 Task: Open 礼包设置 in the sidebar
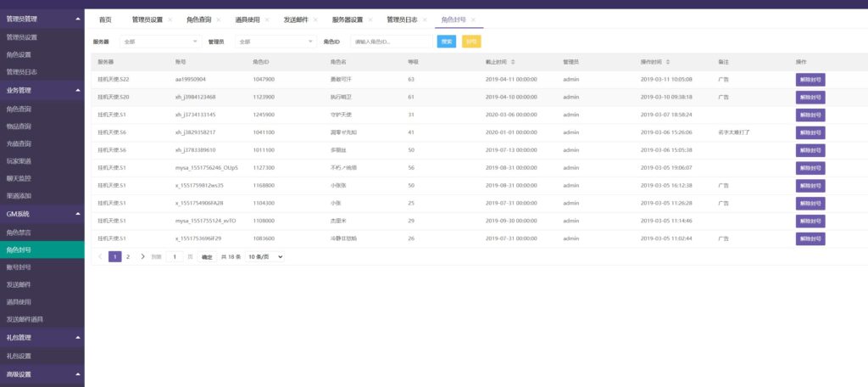click(19, 356)
